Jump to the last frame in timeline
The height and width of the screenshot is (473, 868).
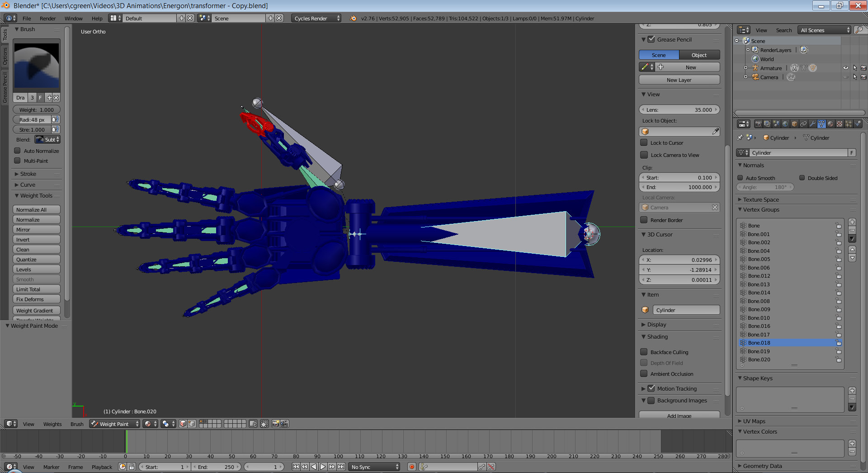point(341,467)
